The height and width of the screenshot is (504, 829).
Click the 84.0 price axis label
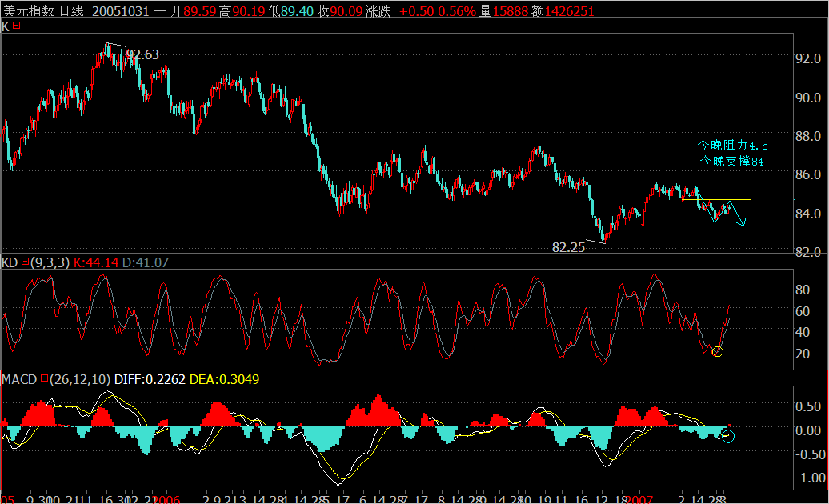click(808, 213)
